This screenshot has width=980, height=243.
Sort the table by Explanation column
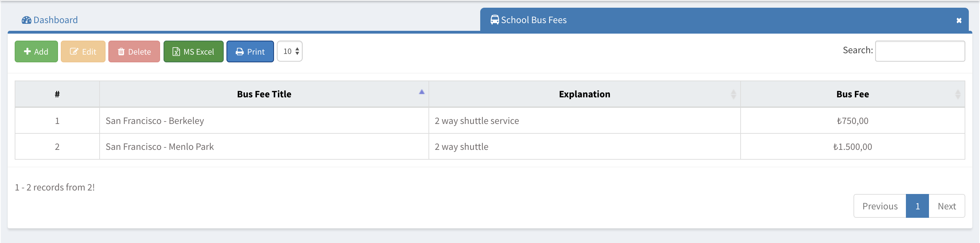tap(584, 94)
